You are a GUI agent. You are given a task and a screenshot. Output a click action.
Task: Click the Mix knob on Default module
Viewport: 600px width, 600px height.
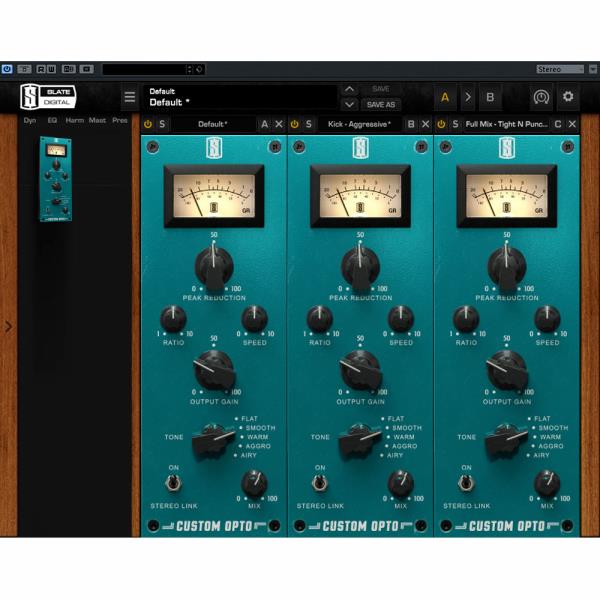click(x=254, y=483)
